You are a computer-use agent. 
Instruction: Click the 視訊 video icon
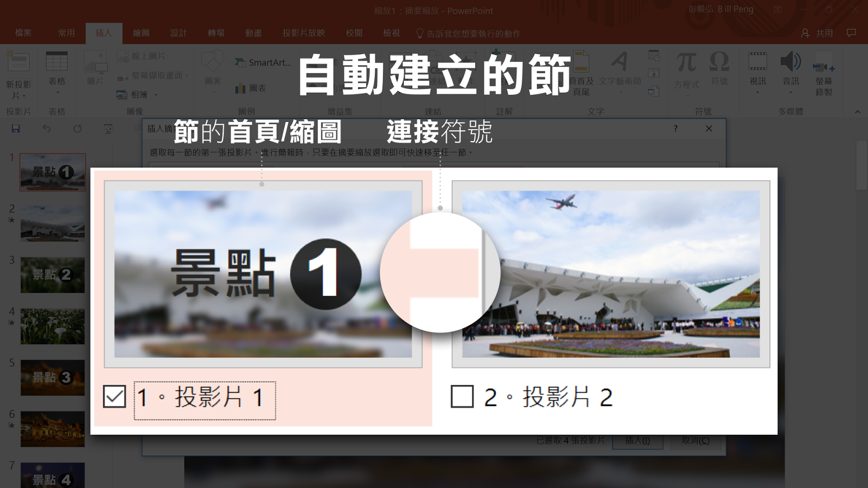coord(757,61)
